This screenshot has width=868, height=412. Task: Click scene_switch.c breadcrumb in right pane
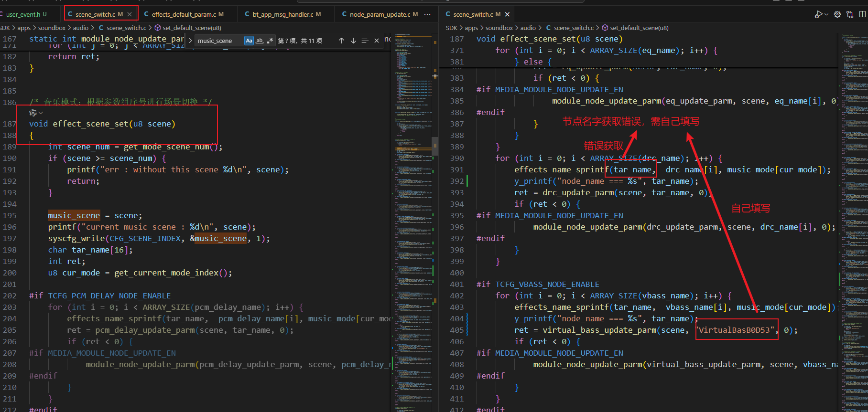(x=574, y=28)
